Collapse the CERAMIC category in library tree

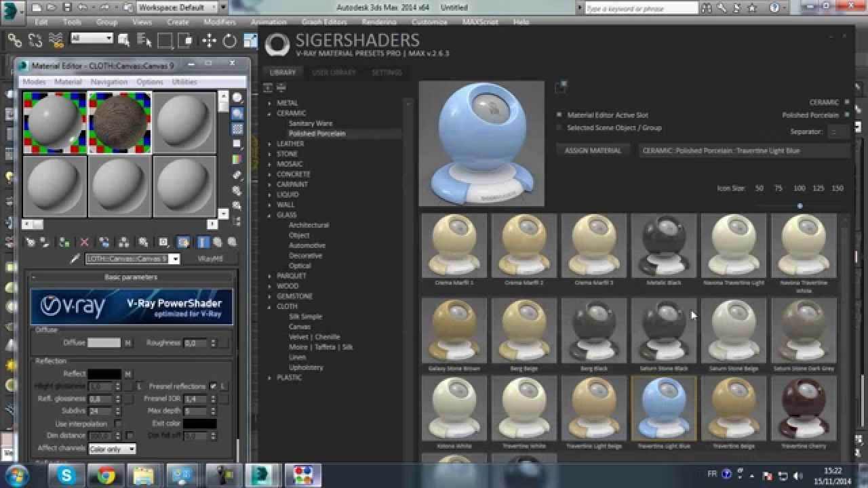pos(269,113)
